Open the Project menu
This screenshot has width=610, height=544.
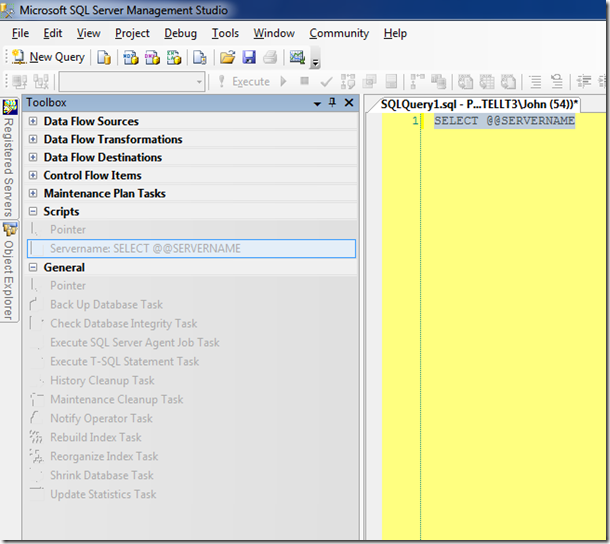coord(132,33)
